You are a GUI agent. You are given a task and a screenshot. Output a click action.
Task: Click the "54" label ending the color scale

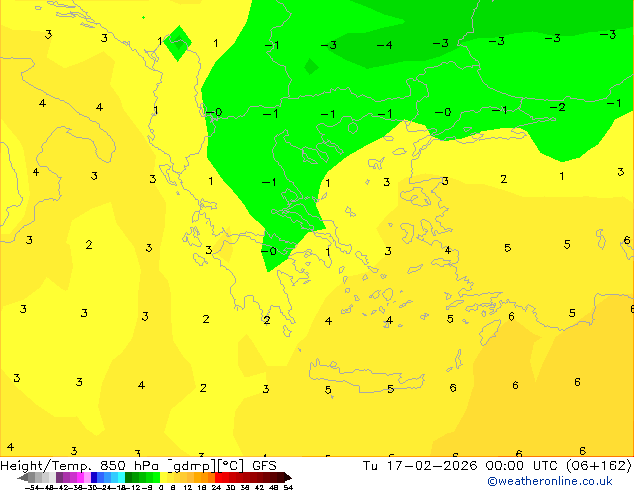pyautogui.click(x=288, y=487)
